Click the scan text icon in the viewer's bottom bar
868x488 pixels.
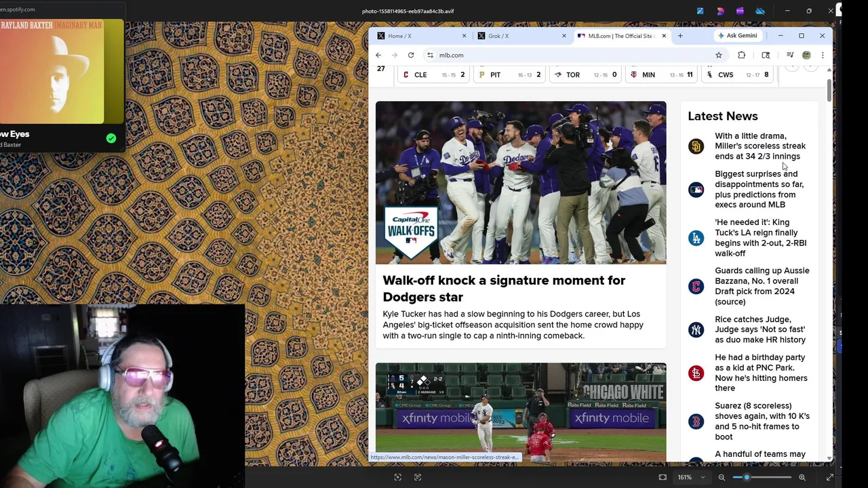(418, 477)
